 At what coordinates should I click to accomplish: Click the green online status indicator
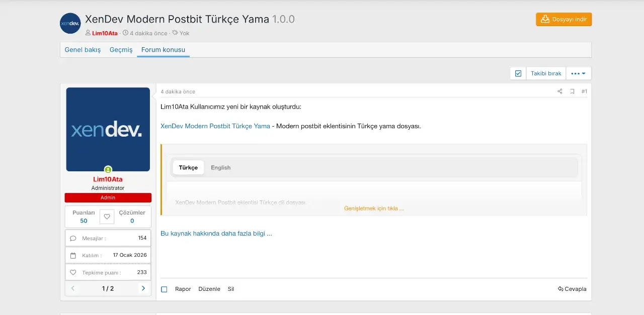[x=108, y=170]
